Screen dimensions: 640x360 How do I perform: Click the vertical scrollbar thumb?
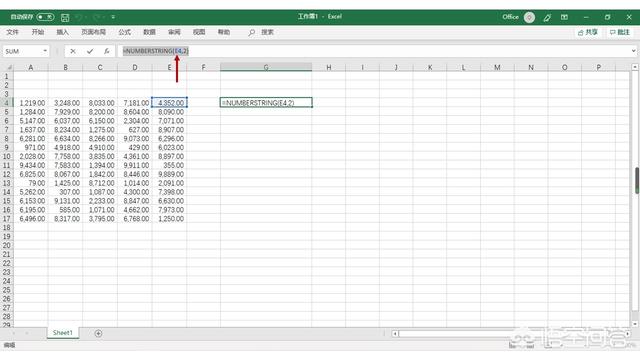tap(636, 180)
